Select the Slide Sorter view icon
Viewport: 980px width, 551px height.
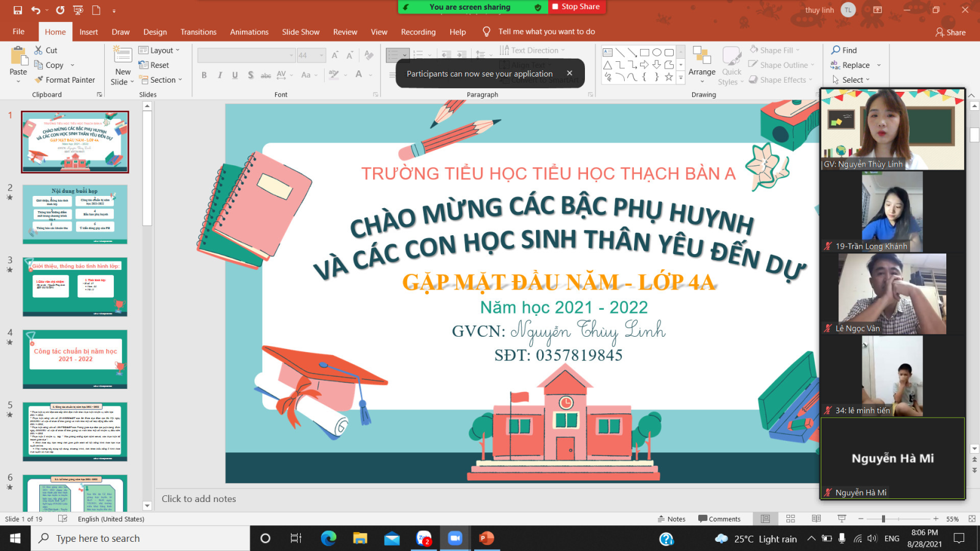click(x=791, y=519)
